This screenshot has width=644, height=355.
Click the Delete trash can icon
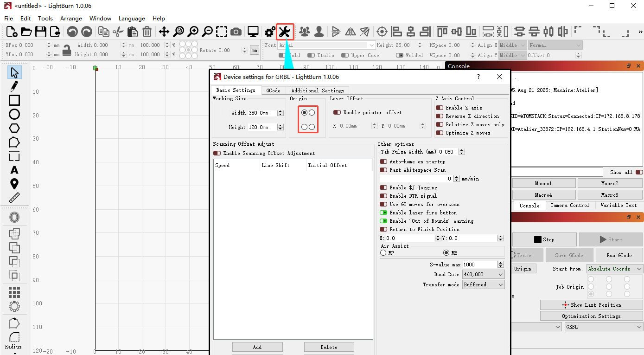pyautogui.click(x=147, y=32)
